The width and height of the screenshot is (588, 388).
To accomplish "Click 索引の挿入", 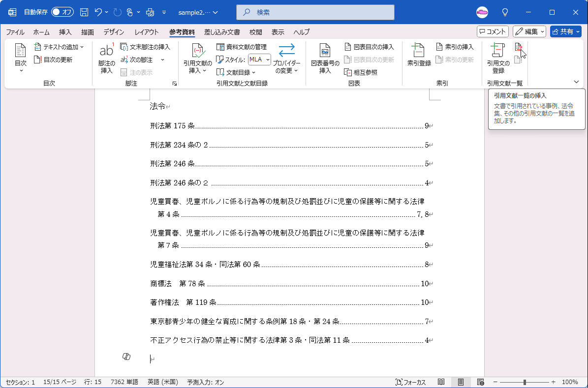I will [455, 47].
